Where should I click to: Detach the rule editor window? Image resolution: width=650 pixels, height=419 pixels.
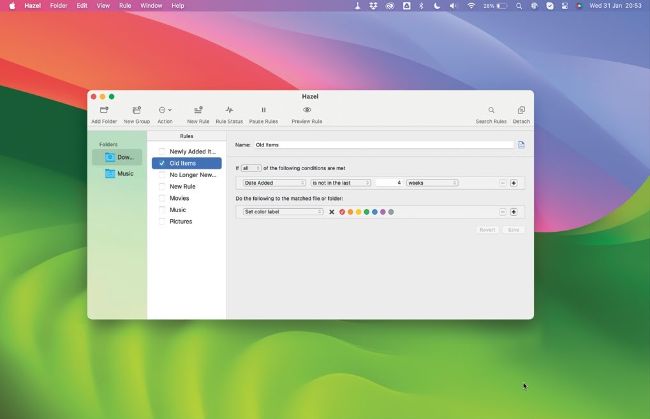pos(521,110)
